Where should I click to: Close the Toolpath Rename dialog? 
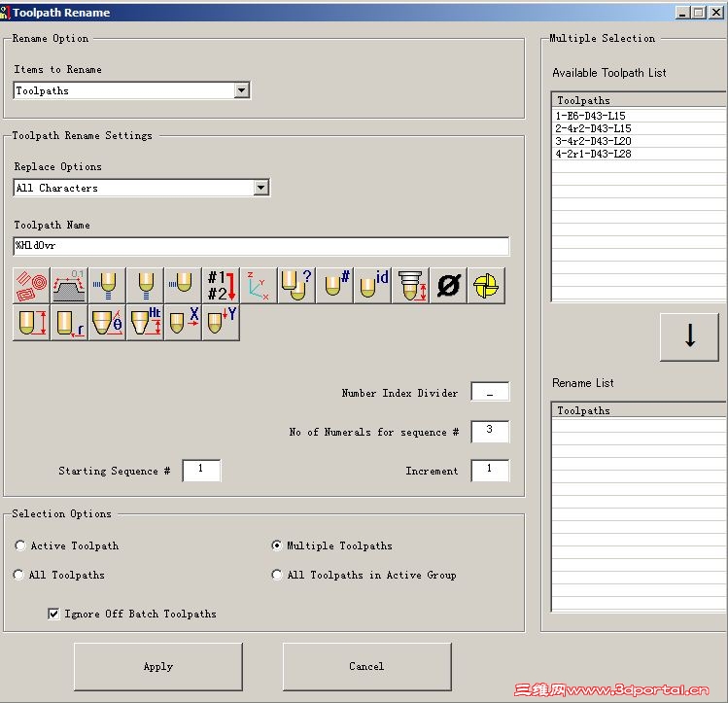(x=716, y=13)
